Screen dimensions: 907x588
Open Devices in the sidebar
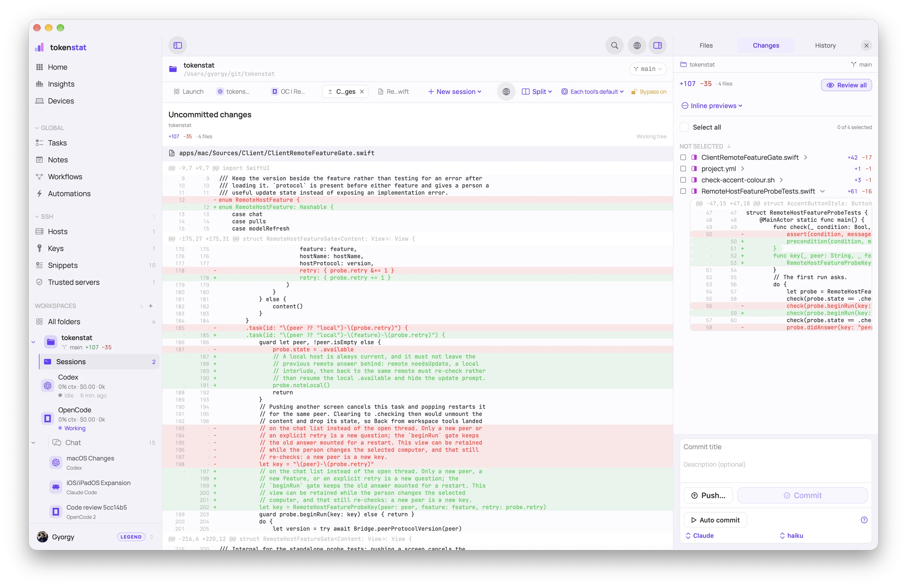click(61, 101)
